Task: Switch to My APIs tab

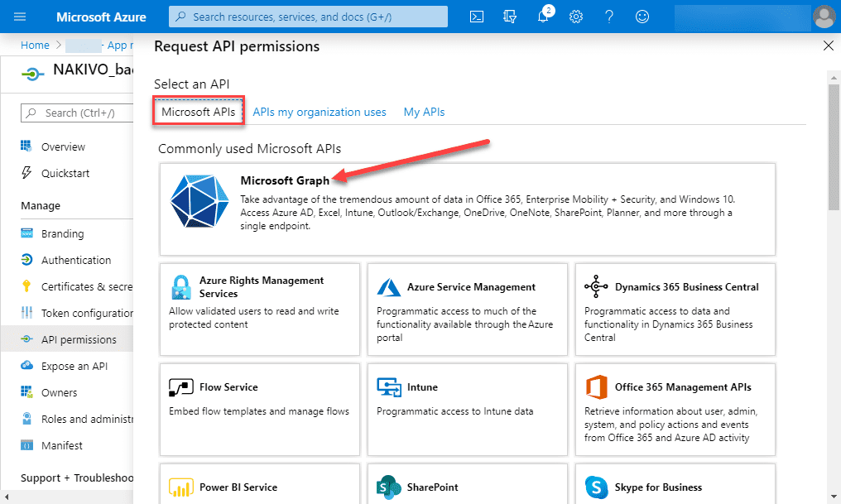Action: click(x=424, y=112)
